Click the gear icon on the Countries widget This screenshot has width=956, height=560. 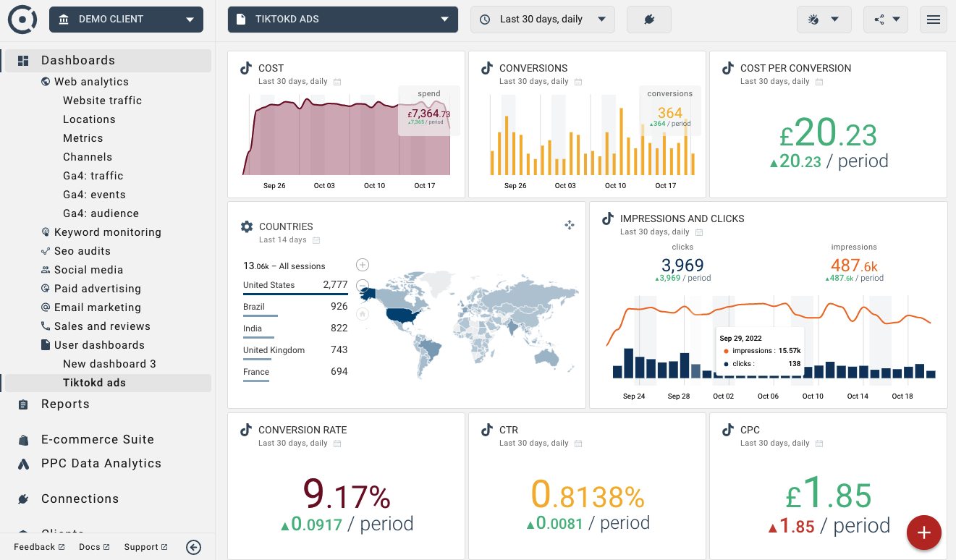pyautogui.click(x=247, y=226)
